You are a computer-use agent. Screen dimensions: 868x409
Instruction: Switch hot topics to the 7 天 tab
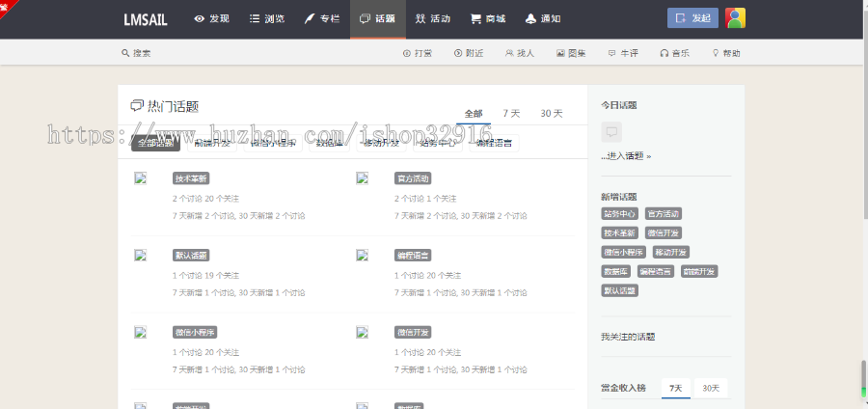coord(511,114)
